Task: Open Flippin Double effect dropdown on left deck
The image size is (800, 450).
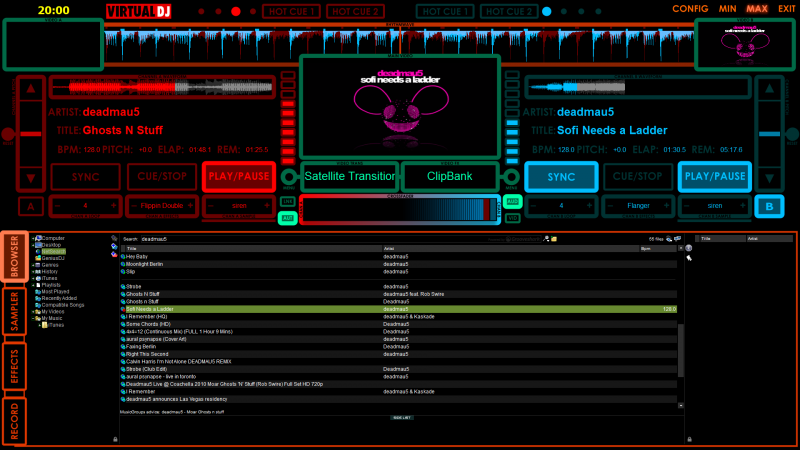Action: pos(161,207)
